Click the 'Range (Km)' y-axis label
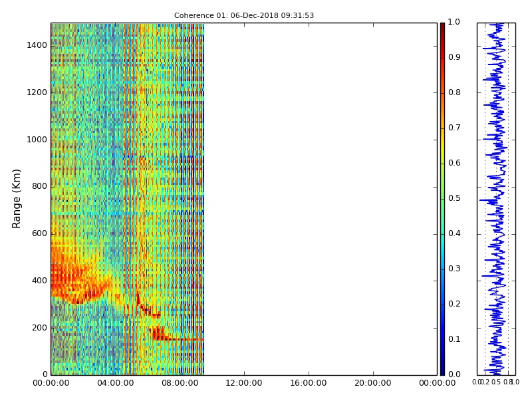 [x=16, y=199]
